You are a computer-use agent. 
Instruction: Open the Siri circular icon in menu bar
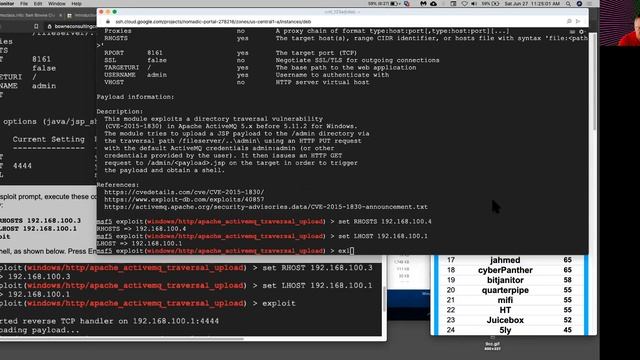click(x=579, y=4)
